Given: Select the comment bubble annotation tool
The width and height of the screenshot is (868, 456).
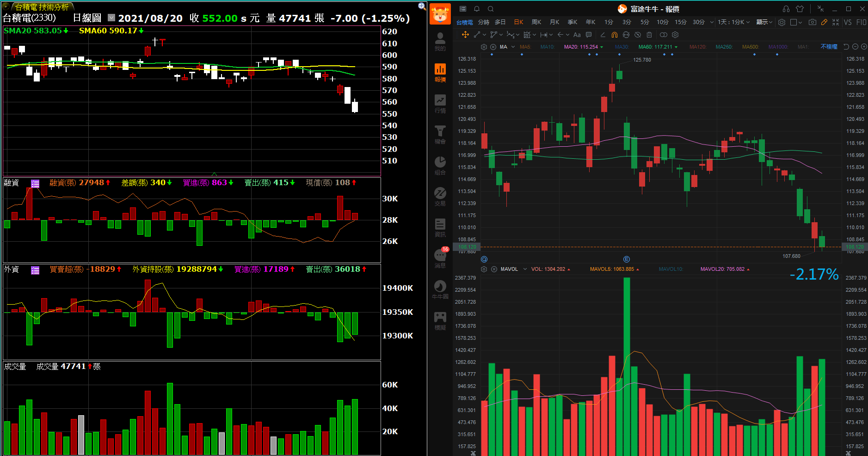Looking at the screenshot, I should (x=589, y=35).
